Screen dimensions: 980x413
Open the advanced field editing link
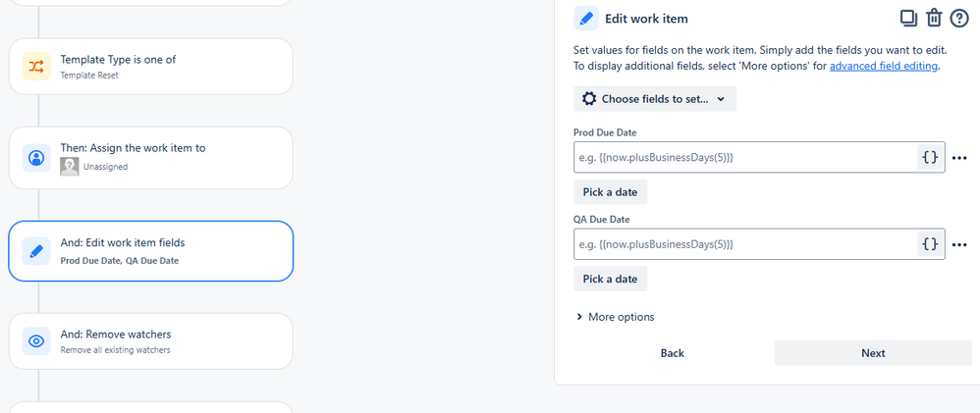[884, 66]
